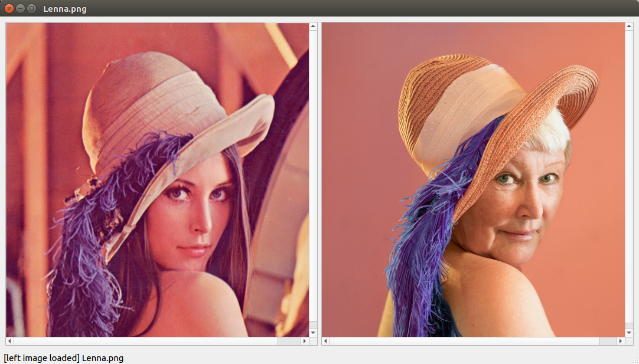Image resolution: width=639 pixels, height=364 pixels.
Task: Click the up arrow of right image's vertical scrollbar
Action: point(629,27)
